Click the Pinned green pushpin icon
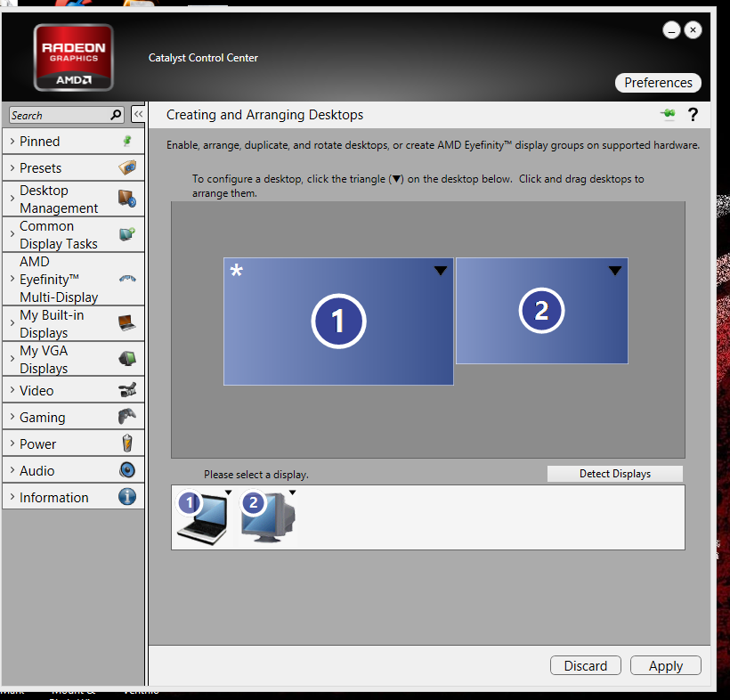This screenshot has height=700, width=730. click(x=127, y=141)
